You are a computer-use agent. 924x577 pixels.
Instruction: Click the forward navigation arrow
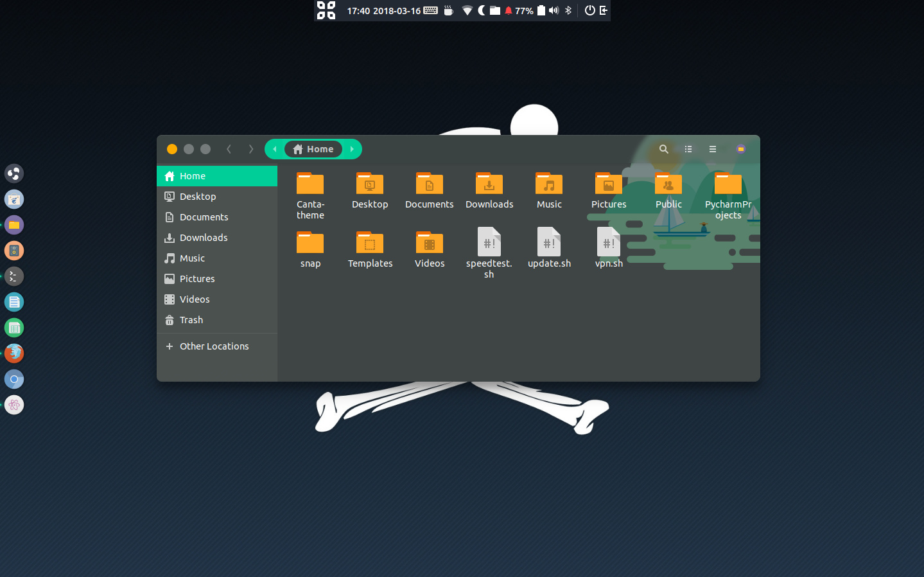[250, 148]
